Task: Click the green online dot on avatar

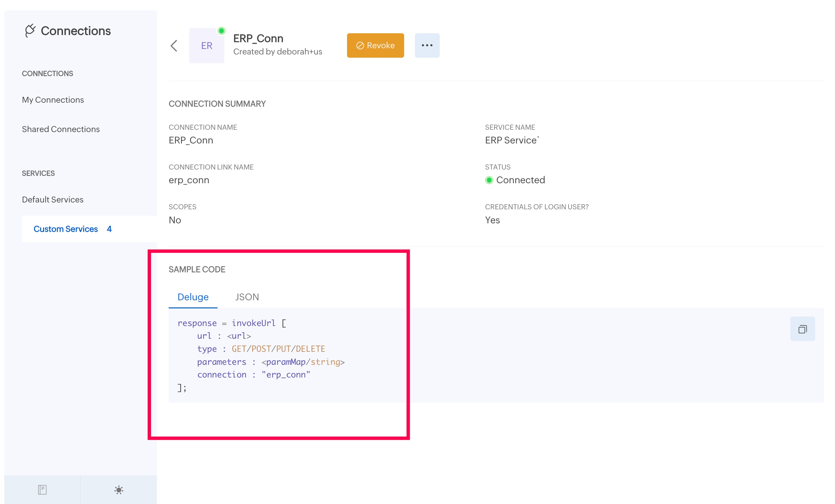Action: click(221, 31)
